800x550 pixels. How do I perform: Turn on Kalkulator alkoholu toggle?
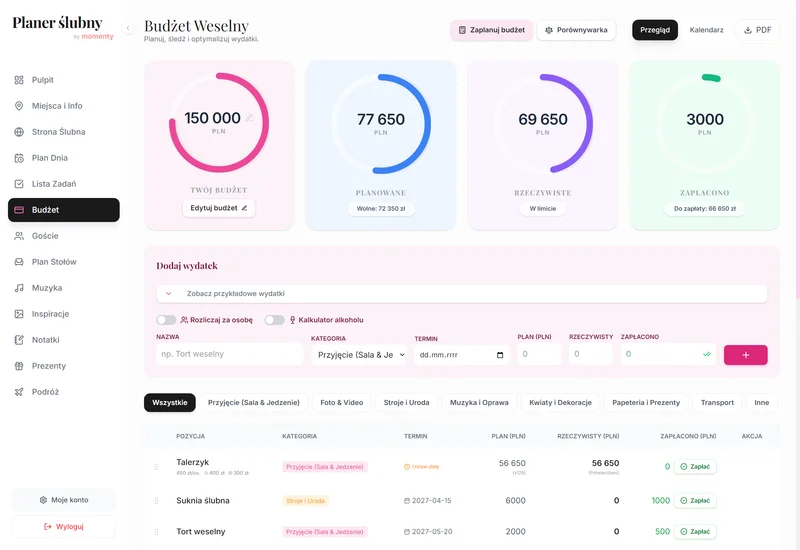274,320
